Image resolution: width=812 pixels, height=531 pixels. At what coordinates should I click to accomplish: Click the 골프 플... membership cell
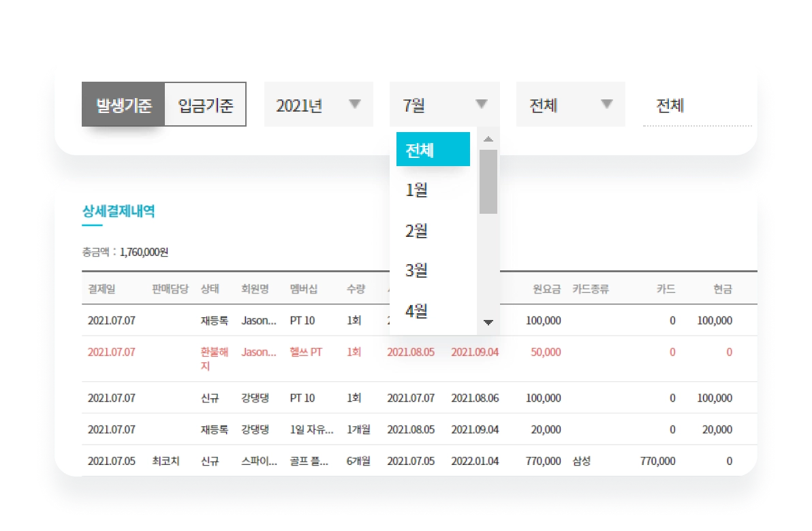click(309, 461)
